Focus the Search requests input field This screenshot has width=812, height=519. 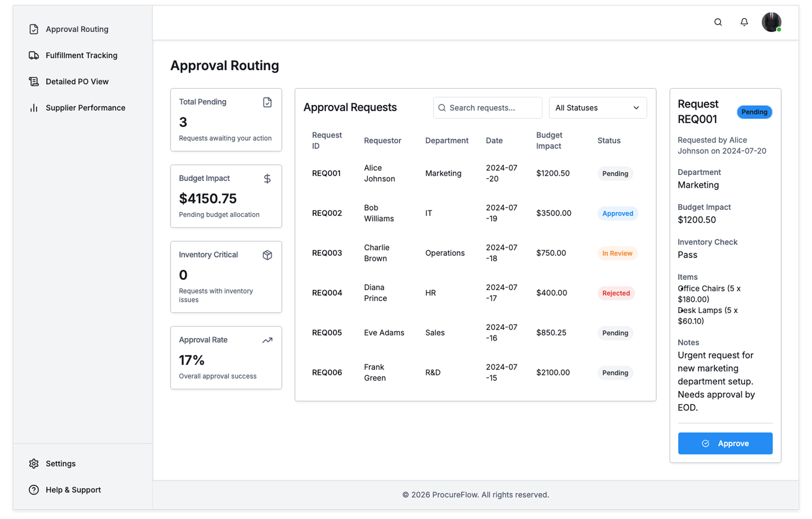[x=491, y=108]
